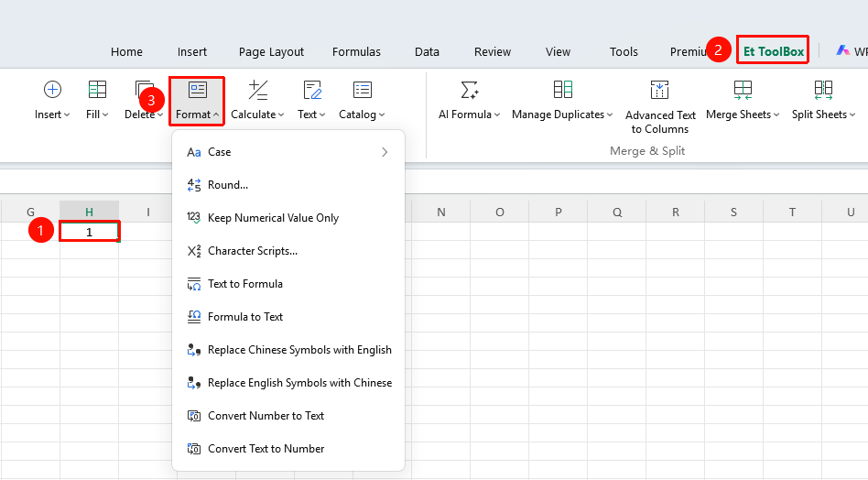Image resolution: width=868 pixels, height=480 pixels.
Task: Click Keep Numerical Value Only icon
Action: pos(194,218)
